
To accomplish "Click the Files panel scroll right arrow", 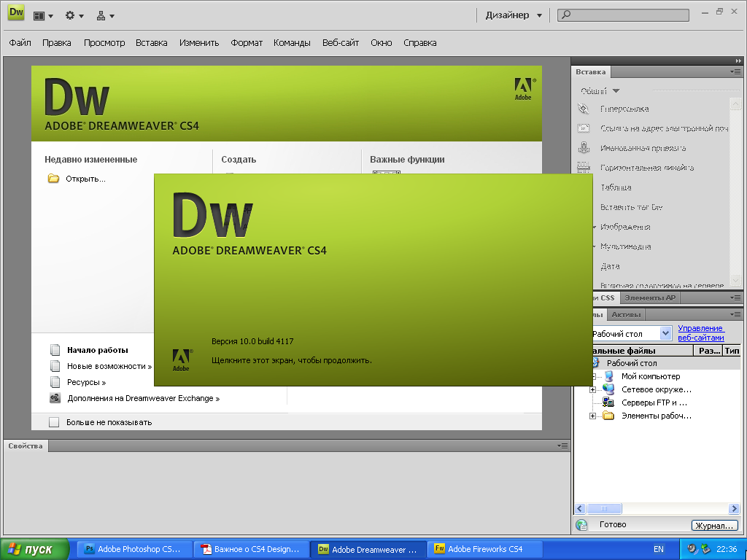I will point(734,508).
